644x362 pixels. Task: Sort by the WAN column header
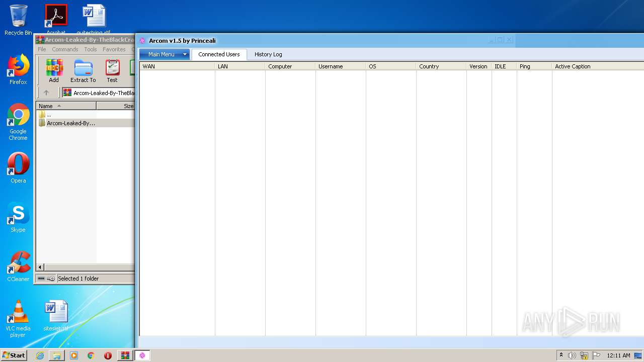(177, 66)
